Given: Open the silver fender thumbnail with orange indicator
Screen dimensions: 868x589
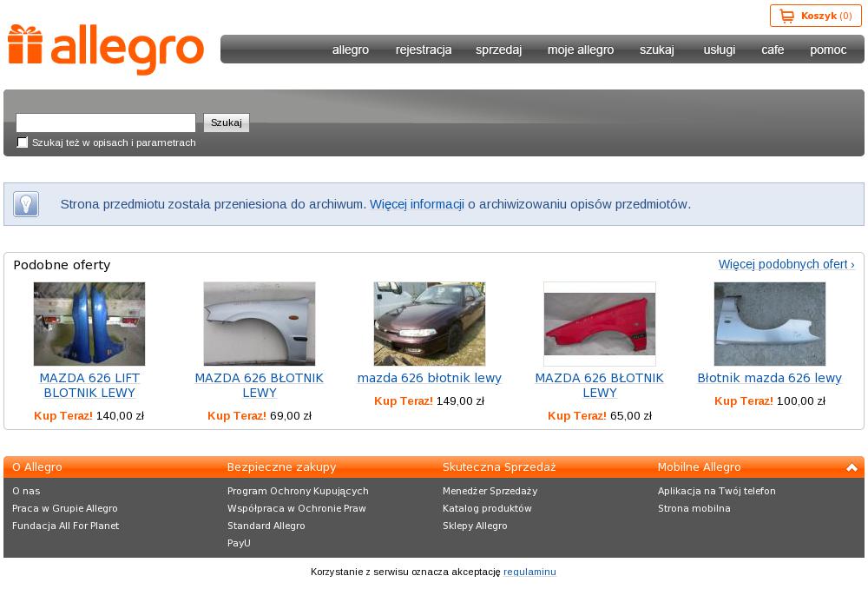Looking at the screenshot, I should coord(260,323).
